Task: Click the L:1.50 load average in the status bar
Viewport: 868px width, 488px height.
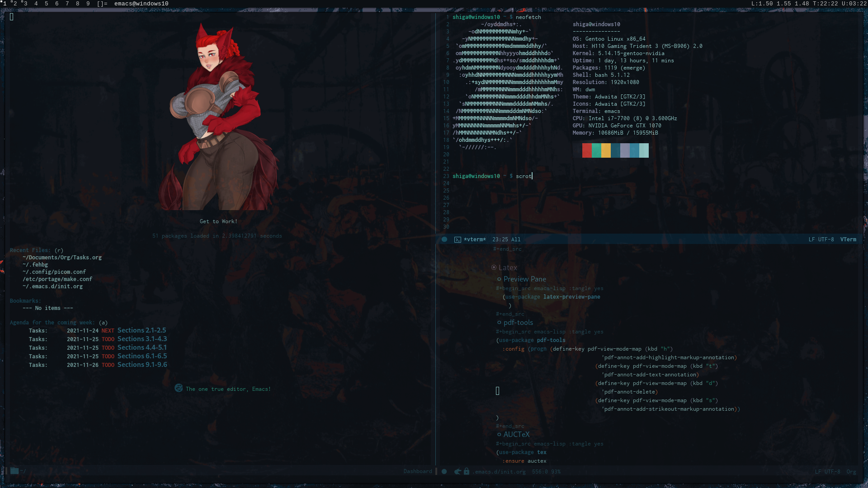Action: (x=762, y=4)
